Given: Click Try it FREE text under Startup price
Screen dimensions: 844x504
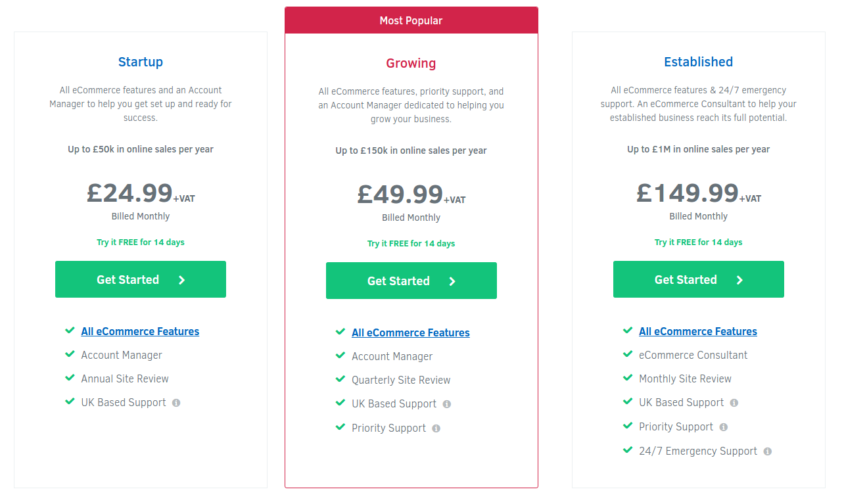Looking at the screenshot, I should click(x=141, y=242).
